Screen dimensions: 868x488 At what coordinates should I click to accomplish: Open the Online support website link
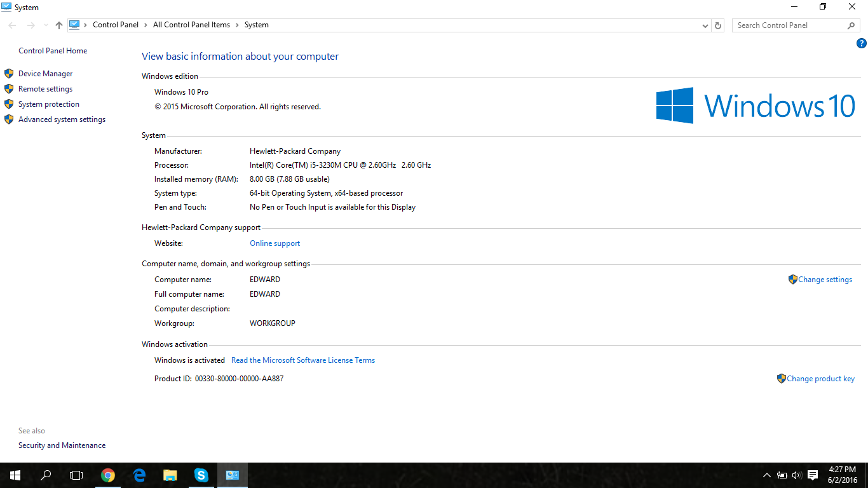275,243
